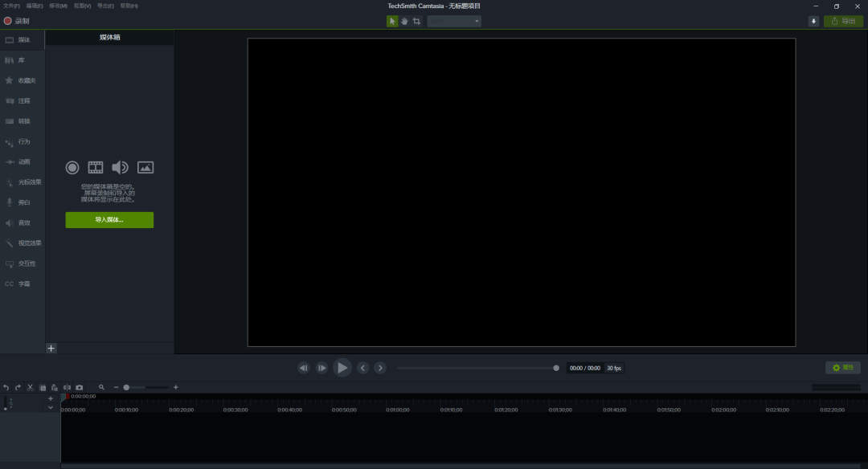868x469 pixels.
Task: Activate the pan hand tool
Action: 404,21
